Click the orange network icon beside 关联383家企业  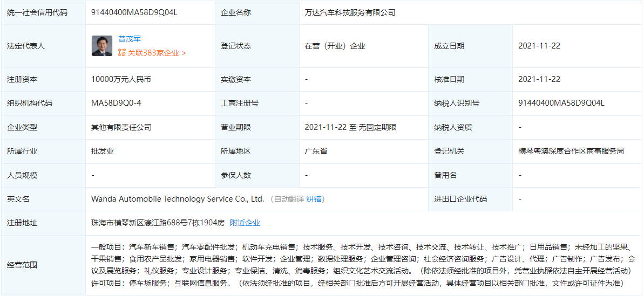[121, 53]
